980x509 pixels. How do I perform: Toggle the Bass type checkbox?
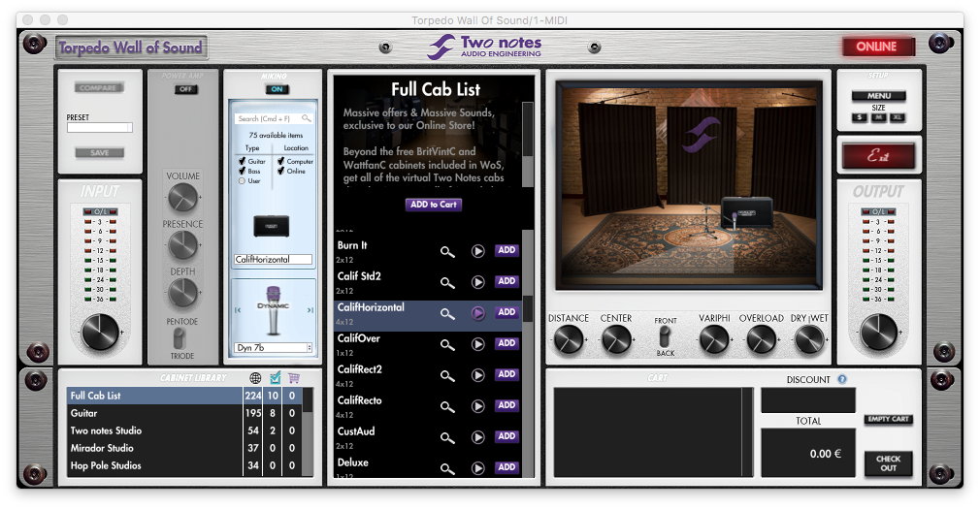[242, 172]
